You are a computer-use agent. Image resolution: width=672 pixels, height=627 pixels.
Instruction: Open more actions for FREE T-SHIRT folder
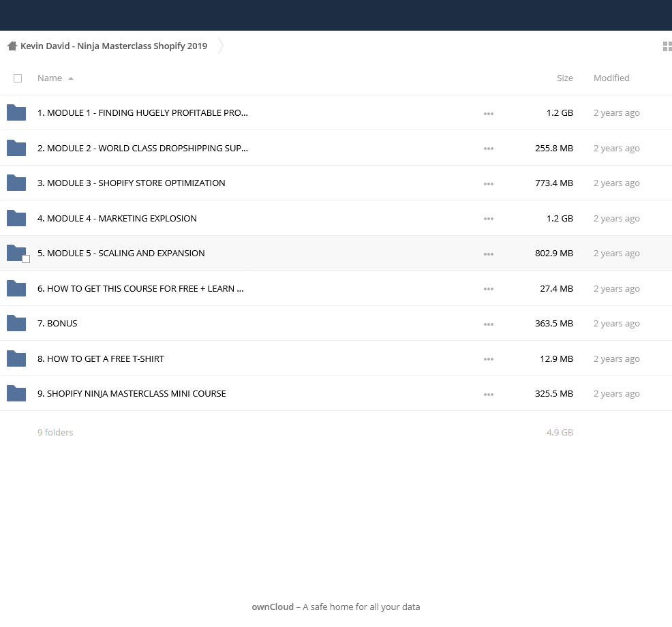pyautogui.click(x=489, y=360)
